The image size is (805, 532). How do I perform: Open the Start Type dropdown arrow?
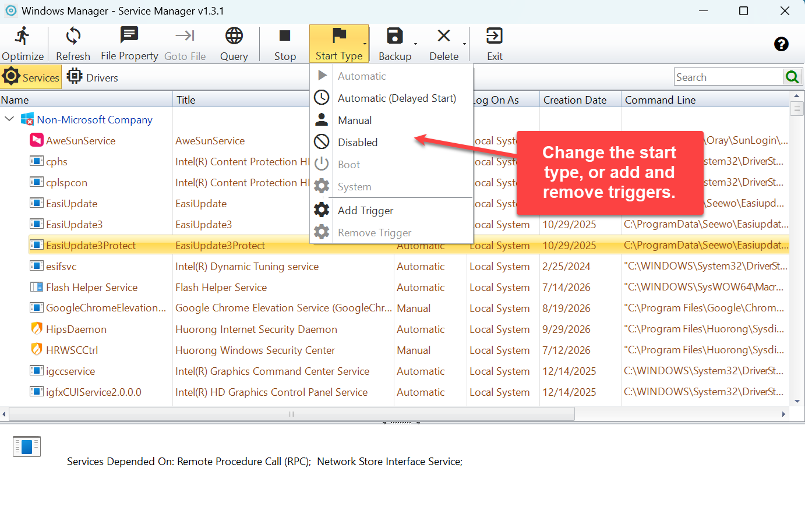(365, 44)
